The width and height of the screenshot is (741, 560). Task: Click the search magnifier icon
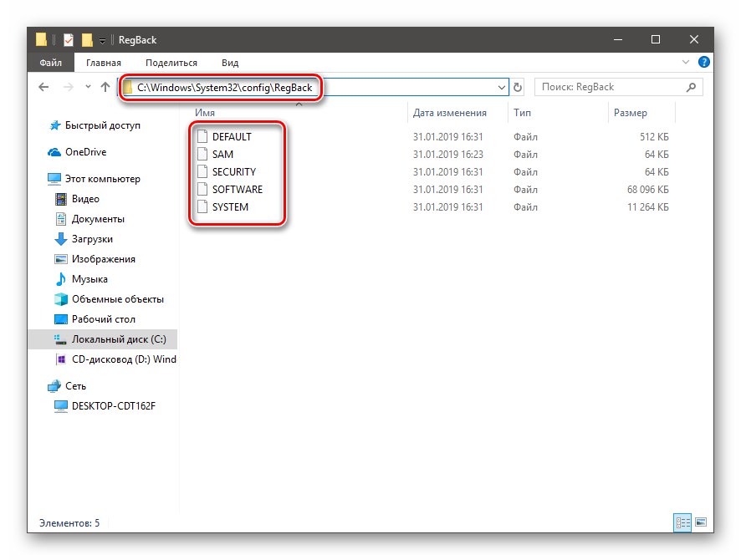click(691, 87)
